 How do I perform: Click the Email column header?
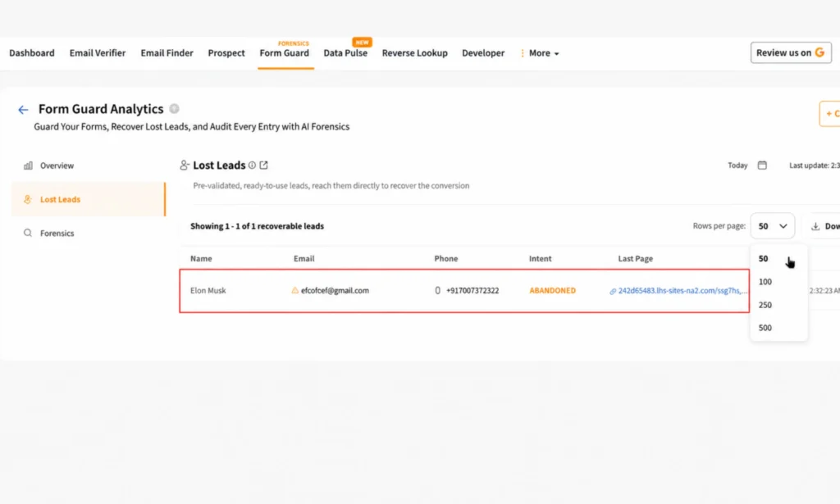pos(304,258)
